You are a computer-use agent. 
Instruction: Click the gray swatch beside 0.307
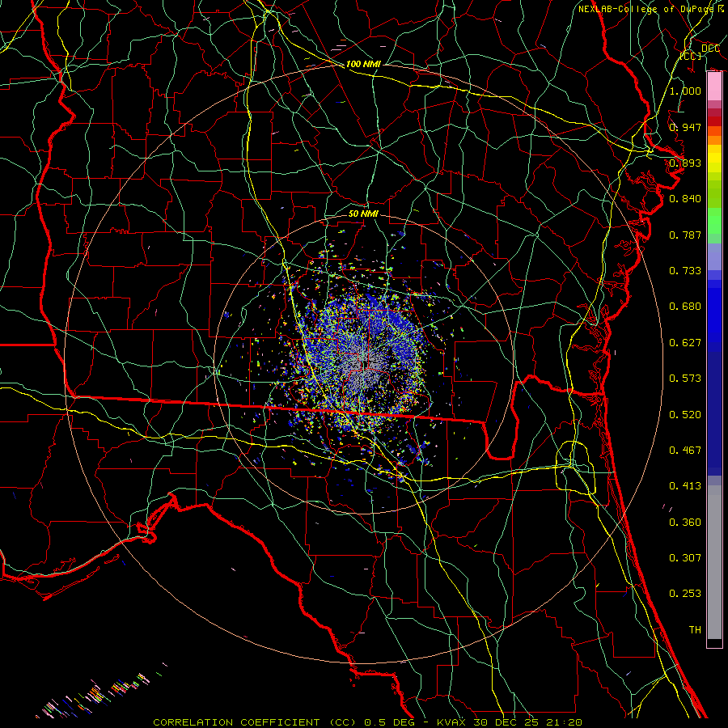[x=714, y=562]
